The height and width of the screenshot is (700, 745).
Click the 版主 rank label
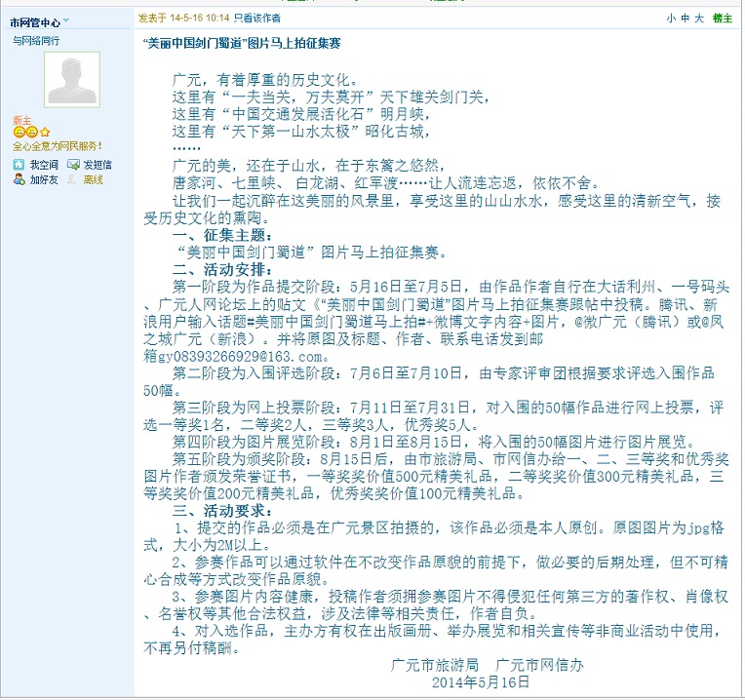pos(21,120)
